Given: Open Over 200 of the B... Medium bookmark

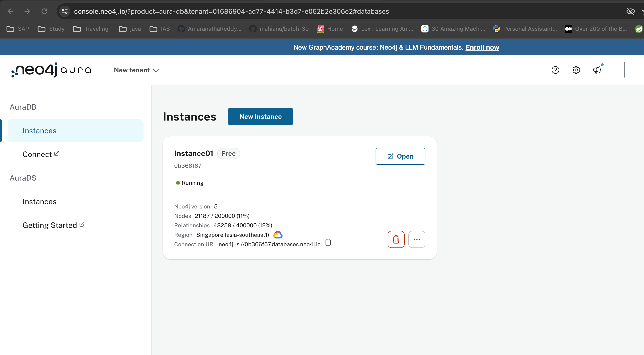Looking at the screenshot, I should (x=596, y=29).
